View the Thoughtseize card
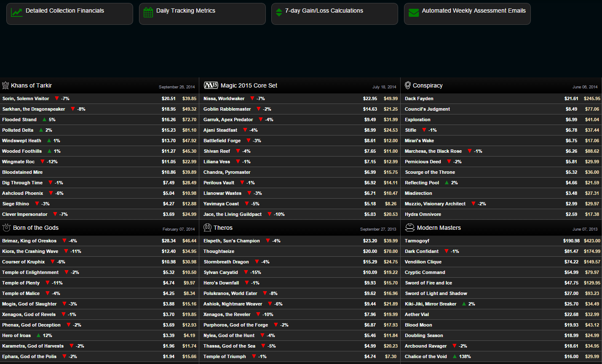This screenshot has height=364, width=602. point(219,251)
